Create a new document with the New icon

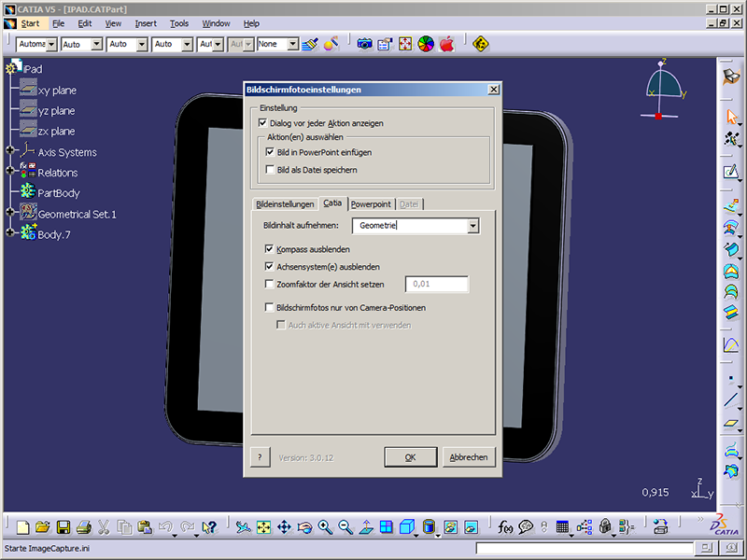coord(22,526)
